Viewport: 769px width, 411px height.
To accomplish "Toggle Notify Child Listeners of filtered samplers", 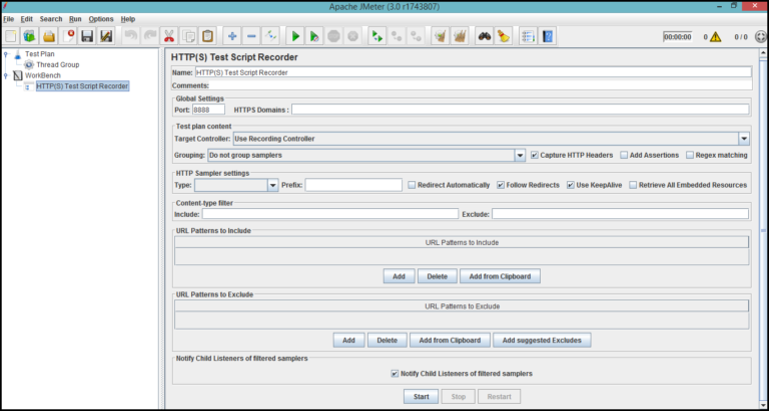I will point(395,374).
